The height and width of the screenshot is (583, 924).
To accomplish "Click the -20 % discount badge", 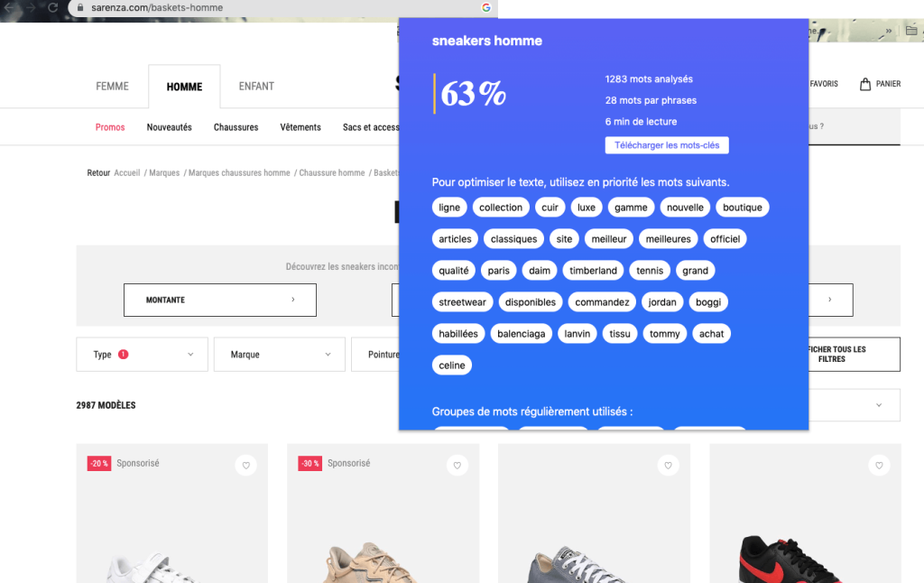I will click(x=99, y=463).
